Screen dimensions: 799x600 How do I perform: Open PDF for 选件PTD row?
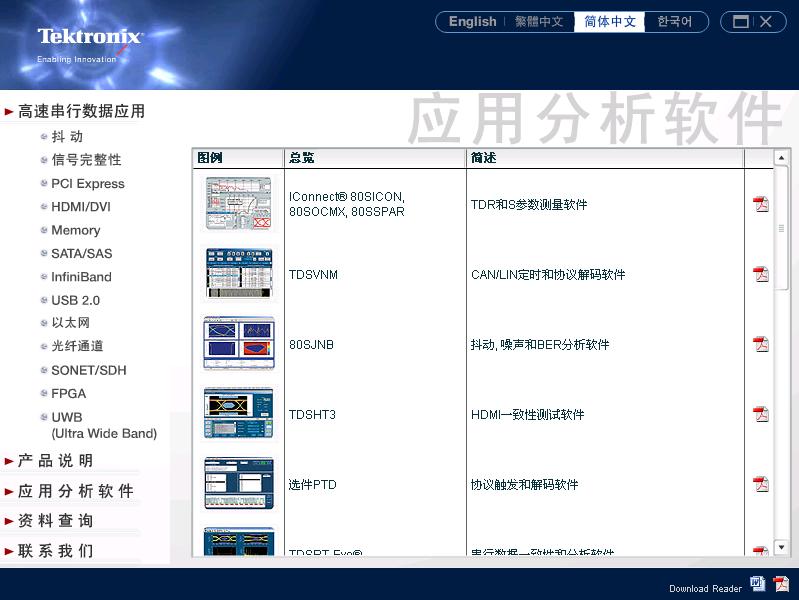[761, 484]
